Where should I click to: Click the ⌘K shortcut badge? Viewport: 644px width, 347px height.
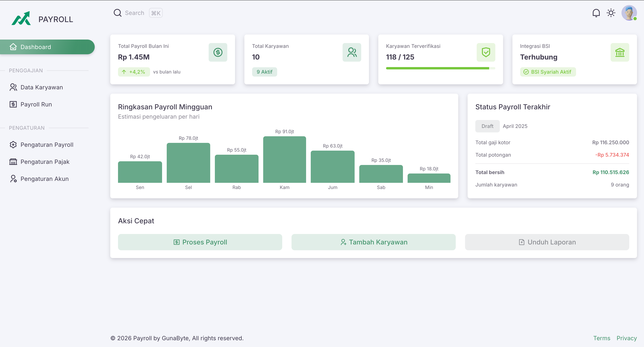coord(156,13)
